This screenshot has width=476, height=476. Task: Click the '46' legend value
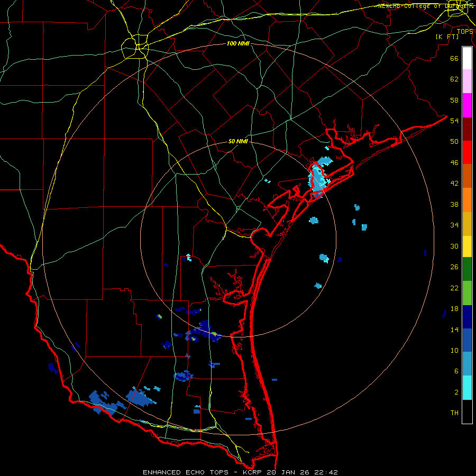point(454,162)
